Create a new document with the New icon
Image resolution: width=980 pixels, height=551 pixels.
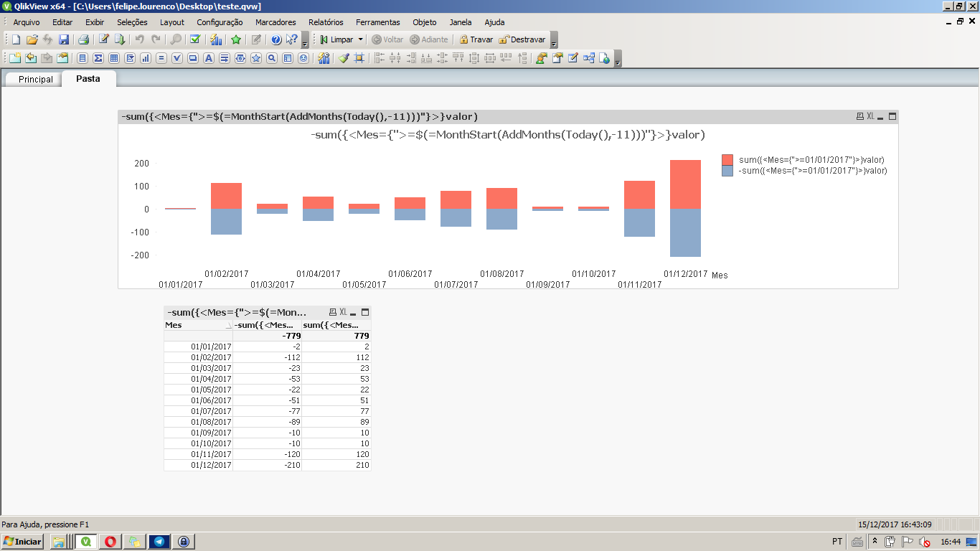[x=16, y=39]
